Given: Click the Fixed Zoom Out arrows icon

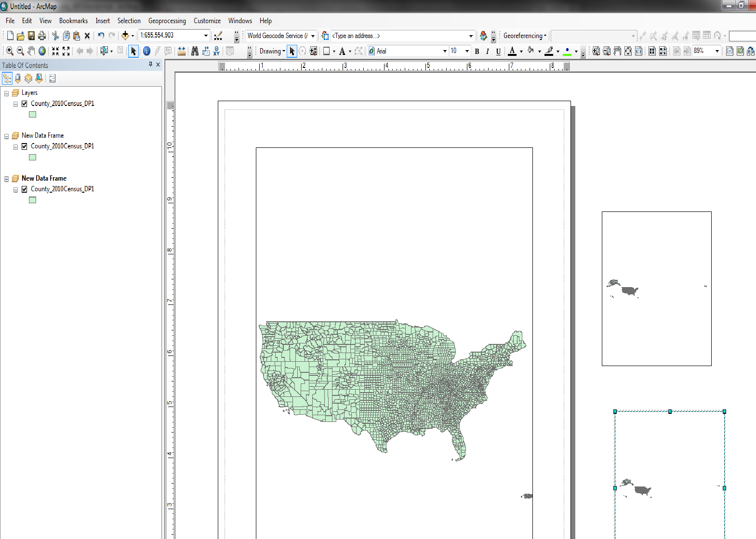Looking at the screenshot, I should click(x=66, y=51).
